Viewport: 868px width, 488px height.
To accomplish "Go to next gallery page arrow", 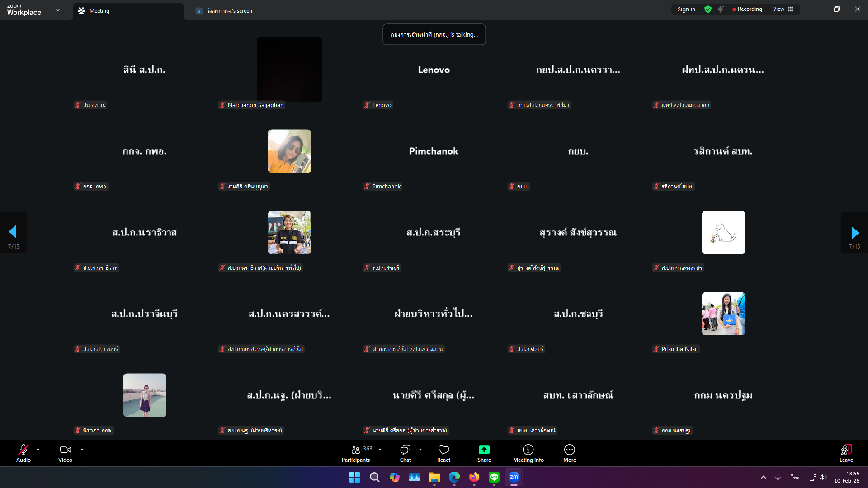I will click(x=854, y=233).
